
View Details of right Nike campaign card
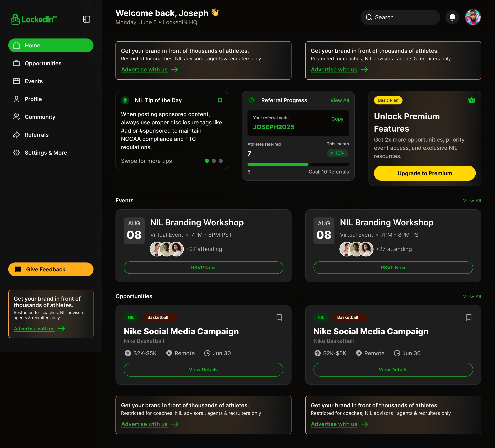tap(393, 370)
